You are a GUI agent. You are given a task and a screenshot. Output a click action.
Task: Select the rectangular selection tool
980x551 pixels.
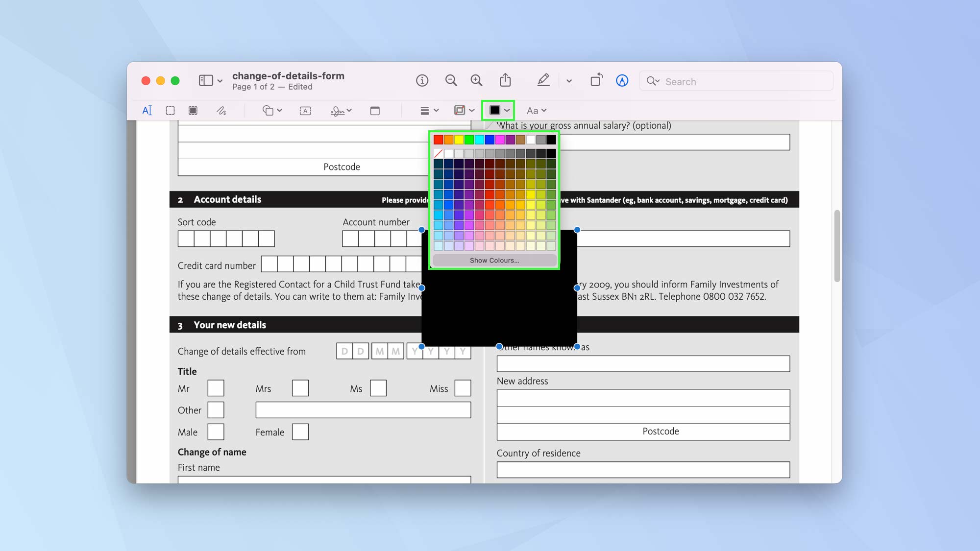[170, 110]
